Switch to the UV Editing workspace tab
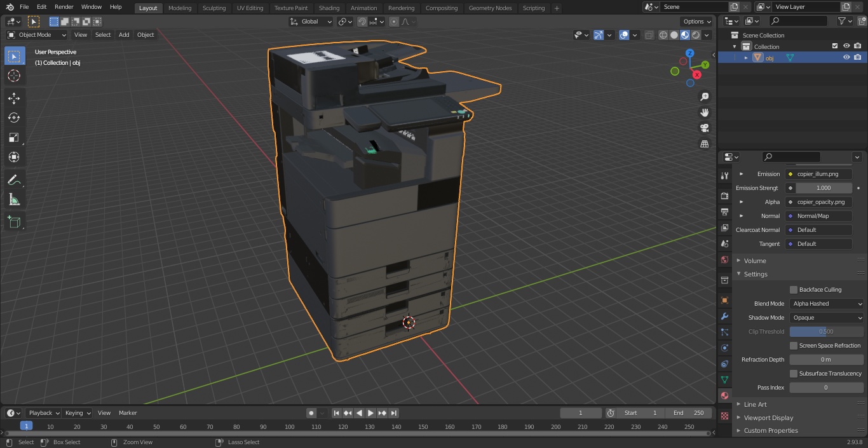The width and height of the screenshot is (868, 448). [250, 8]
